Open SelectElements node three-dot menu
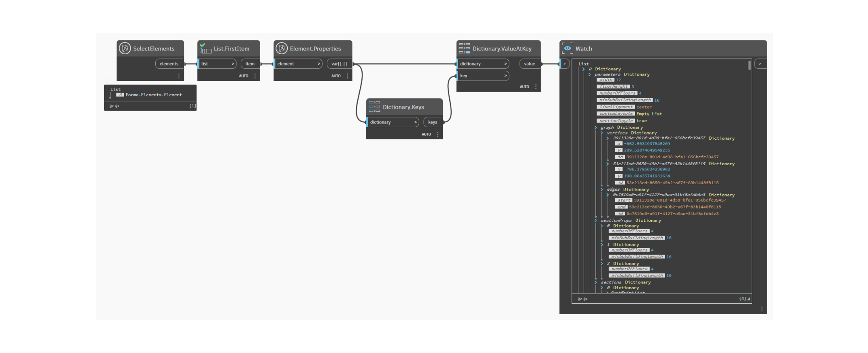 pyautogui.click(x=179, y=76)
